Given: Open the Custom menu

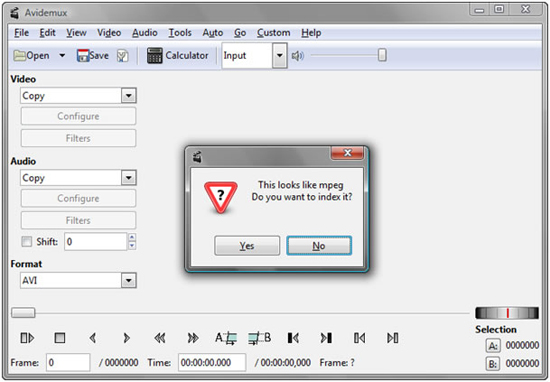Looking at the screenshot, I should pyautogui.click(x=274, y=33).
